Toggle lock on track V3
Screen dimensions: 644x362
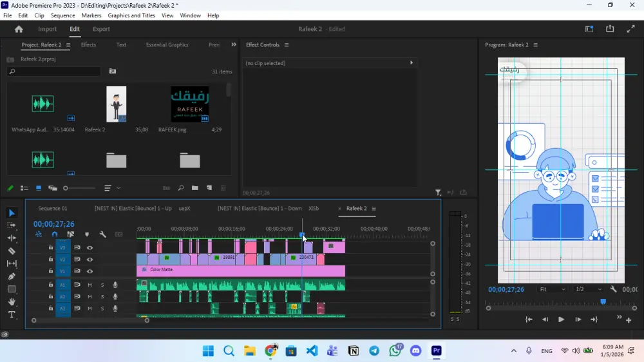(50, 248)
